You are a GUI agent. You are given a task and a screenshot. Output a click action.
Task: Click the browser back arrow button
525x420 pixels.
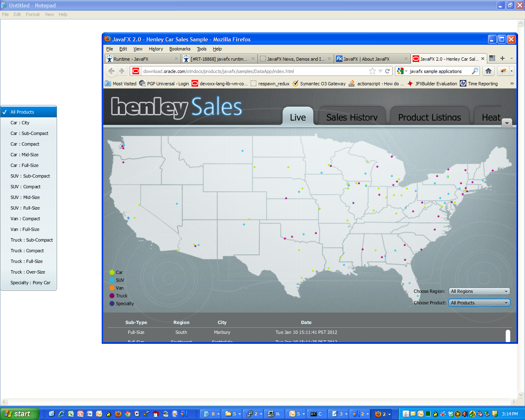click(x=112, y=71)
